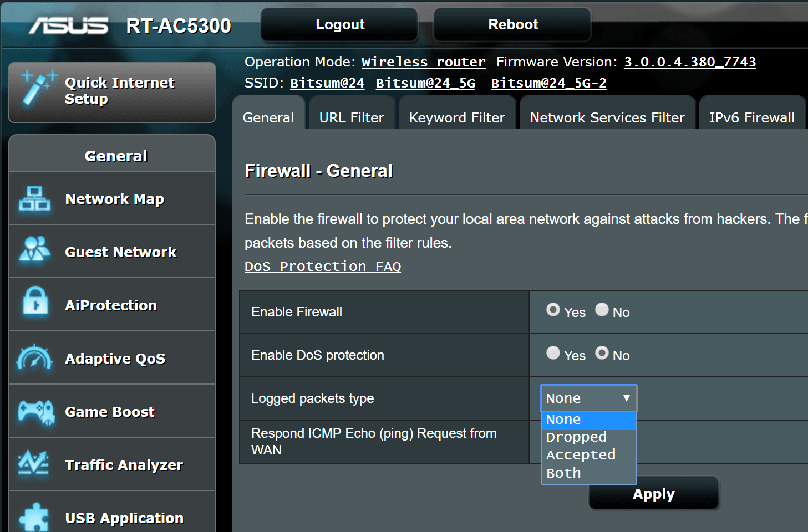Click the Guest Network people icon
This screenshot has width=808, height=532.
(34, 249)
